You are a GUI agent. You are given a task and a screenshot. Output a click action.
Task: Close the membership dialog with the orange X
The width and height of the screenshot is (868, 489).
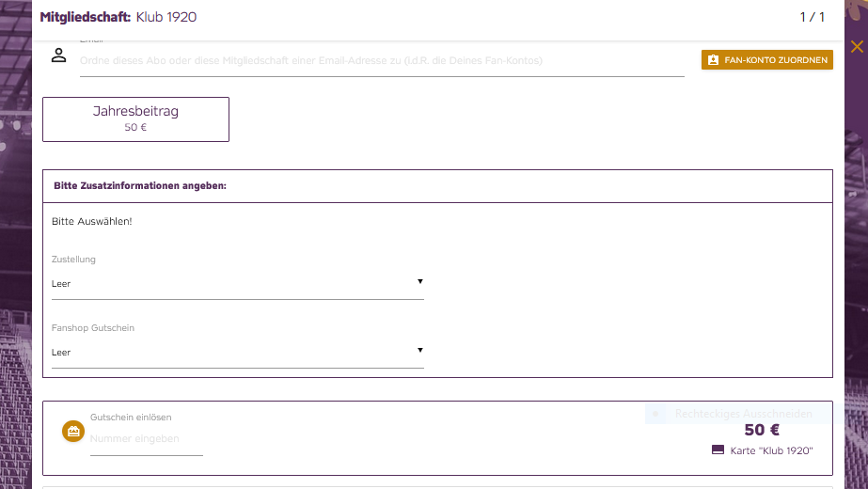857,46
